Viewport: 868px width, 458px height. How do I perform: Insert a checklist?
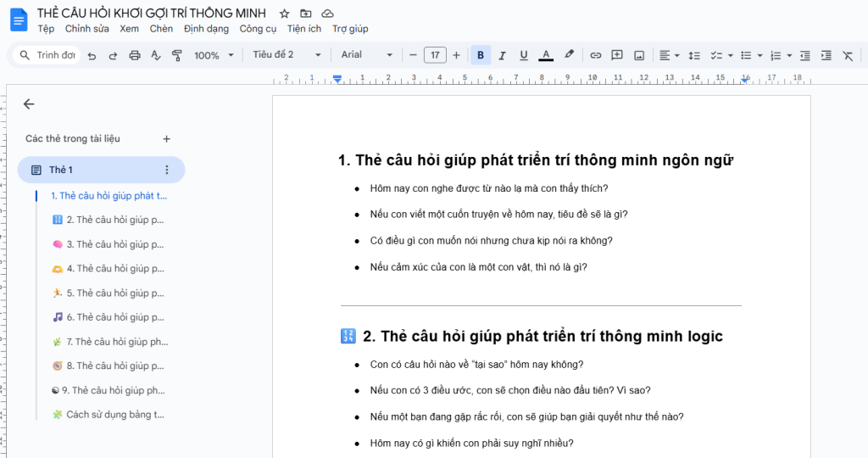tap(716, 55)
